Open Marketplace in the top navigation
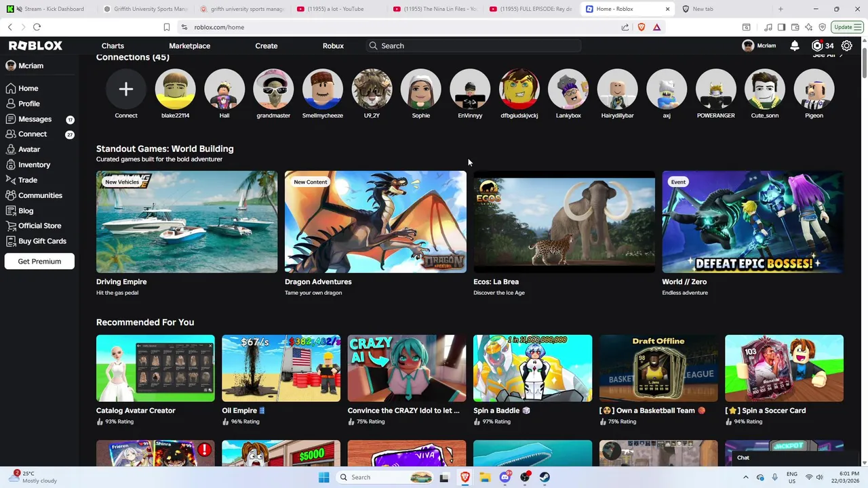Screen dimensions: 868x488 pos(190,45)
